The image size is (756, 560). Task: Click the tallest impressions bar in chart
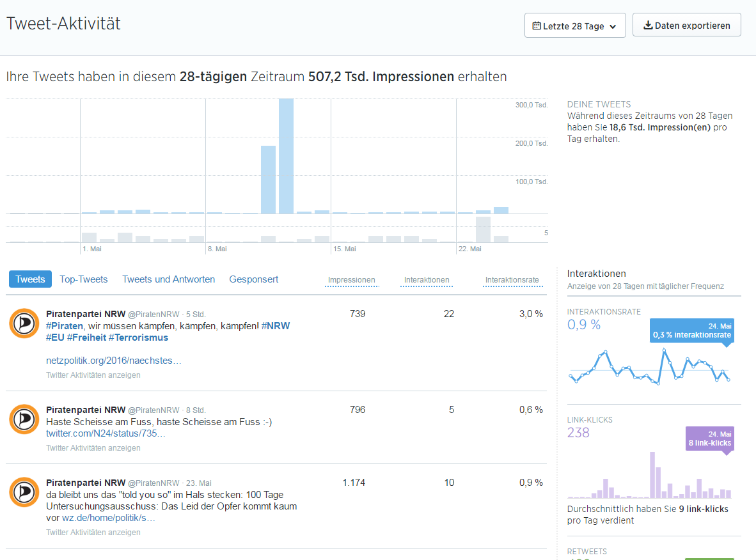pos(286,157)
